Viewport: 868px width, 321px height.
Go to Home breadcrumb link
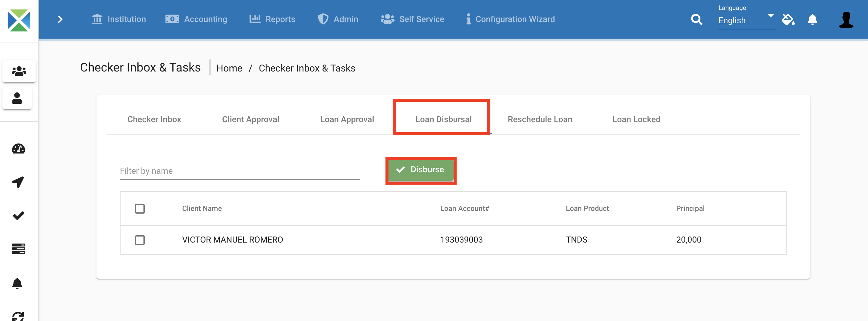(x=229, y=68)
